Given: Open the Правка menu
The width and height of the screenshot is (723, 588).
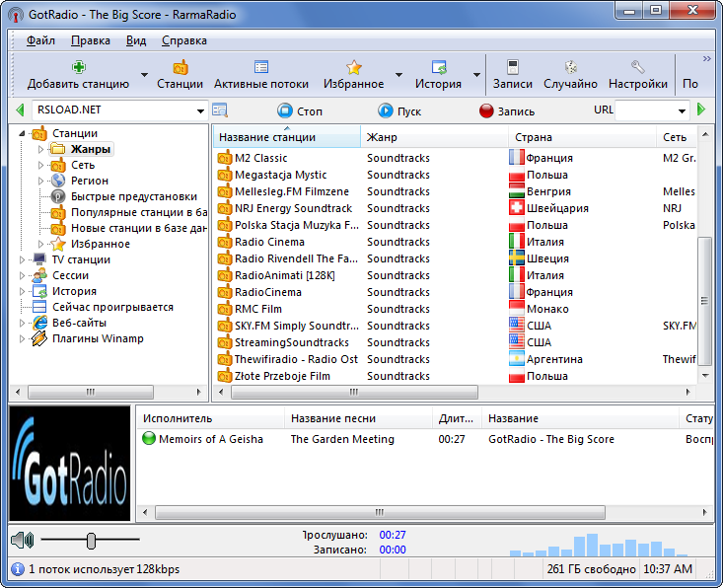Looking at the screenshot, I should tap(91, 40).
